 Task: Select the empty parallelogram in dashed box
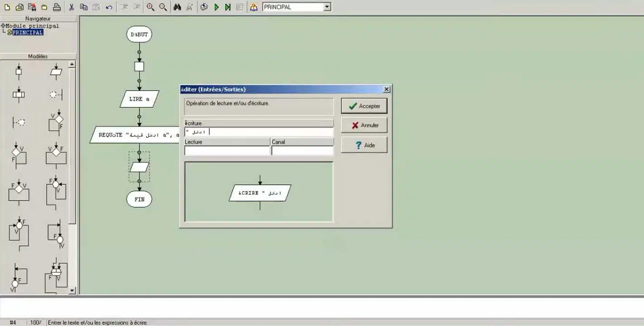tap(139, 167)
